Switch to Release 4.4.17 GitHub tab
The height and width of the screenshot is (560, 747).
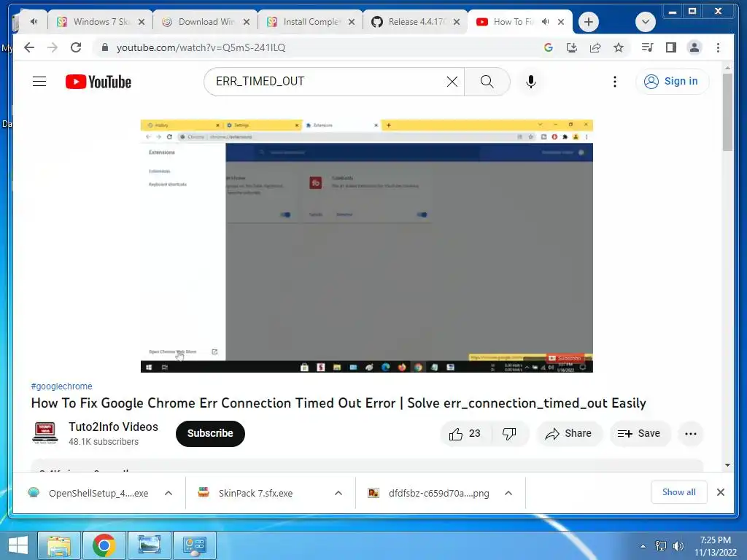pos(417,22)
